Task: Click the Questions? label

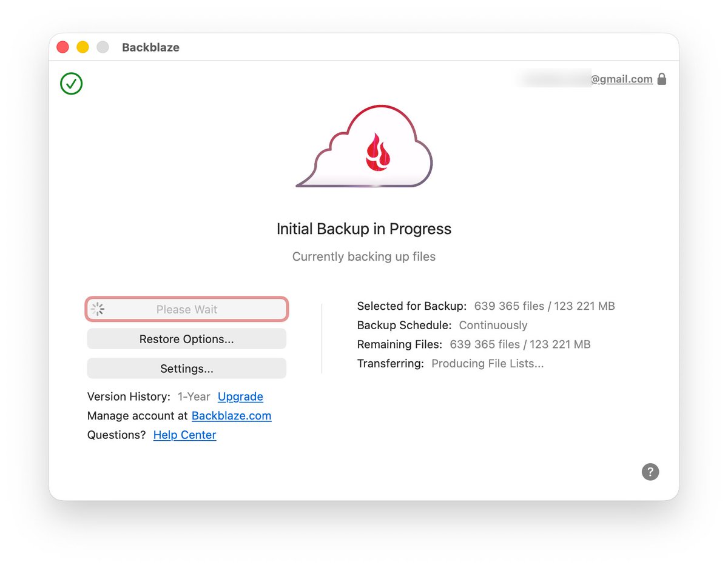Action: pos(116,435)
